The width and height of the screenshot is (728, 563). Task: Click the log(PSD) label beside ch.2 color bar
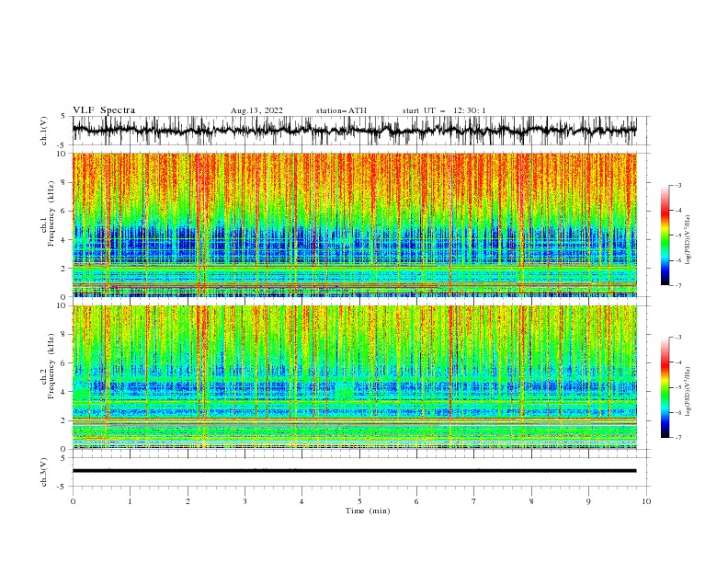(x=688, y=392)
